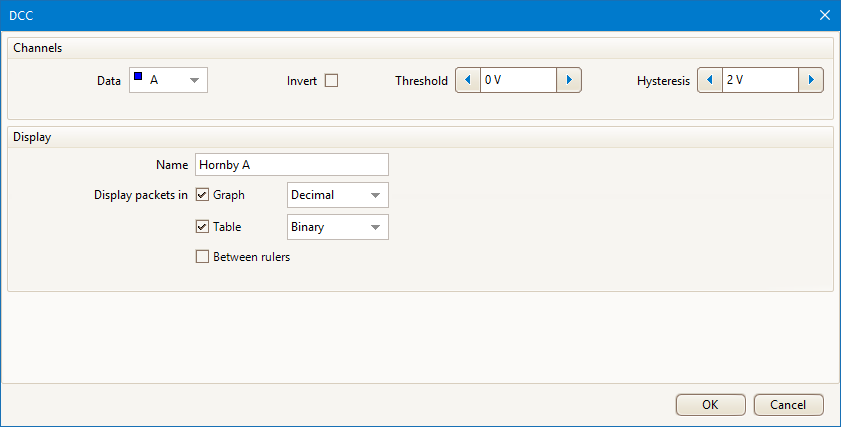Confirm settings with the OK button

[x=710, y=405]
